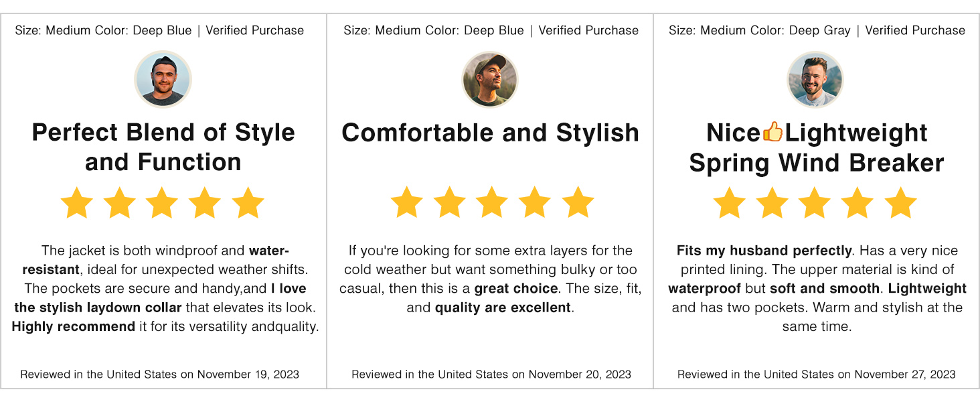
Task: Open the 'Perfect Blend of Style and Function' title
Action: [163, 147]
